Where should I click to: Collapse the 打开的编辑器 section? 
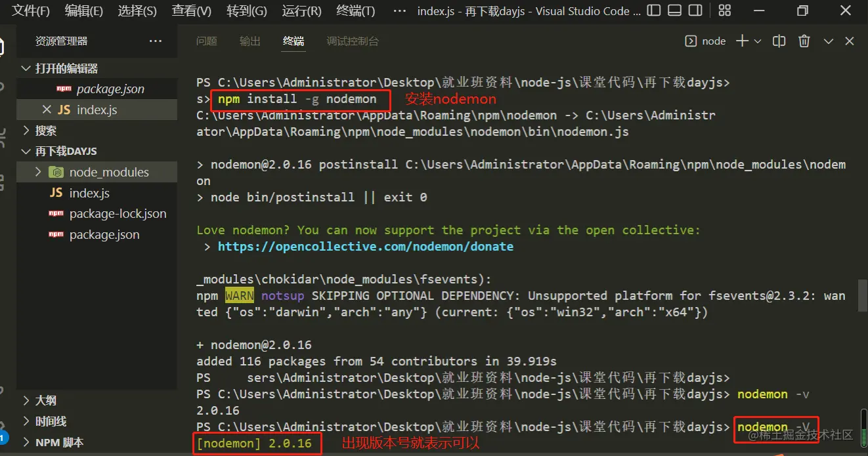[97, 68]
